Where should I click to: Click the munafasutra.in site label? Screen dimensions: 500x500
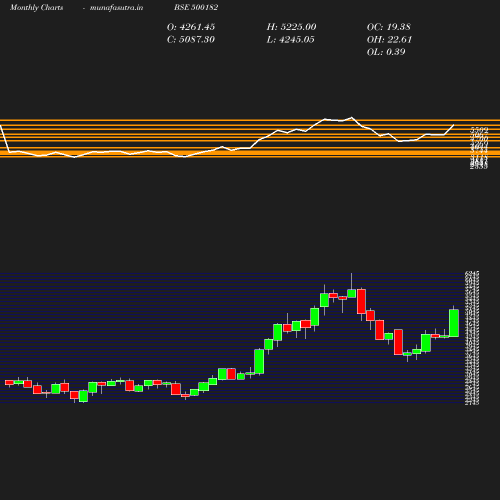[x=116, y=8]
